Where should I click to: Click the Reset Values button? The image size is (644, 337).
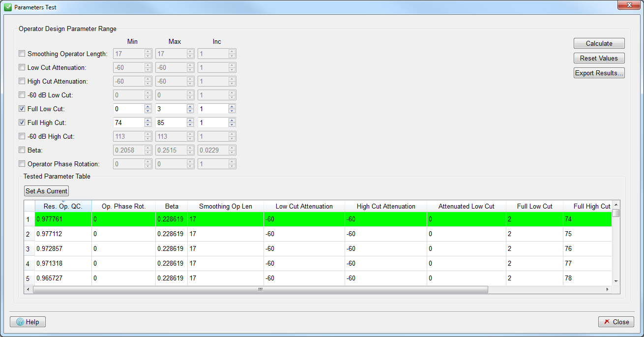(x=599, y=58)
